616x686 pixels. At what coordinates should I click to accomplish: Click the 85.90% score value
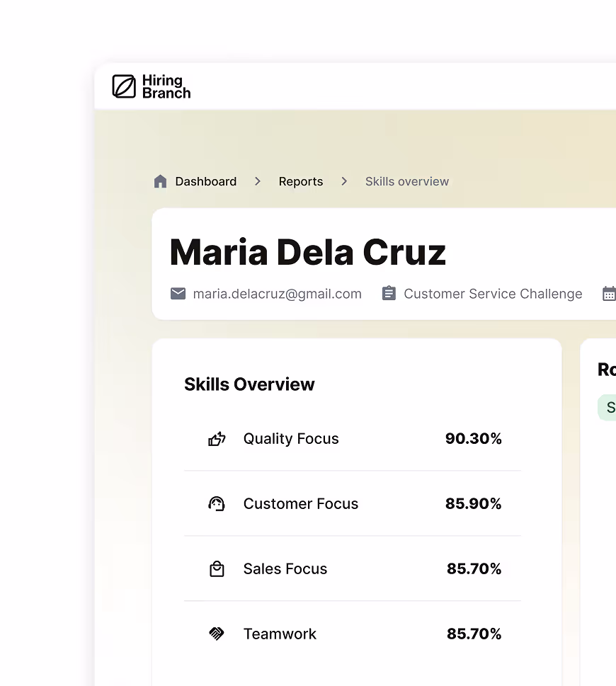click(x=474, y=503)
